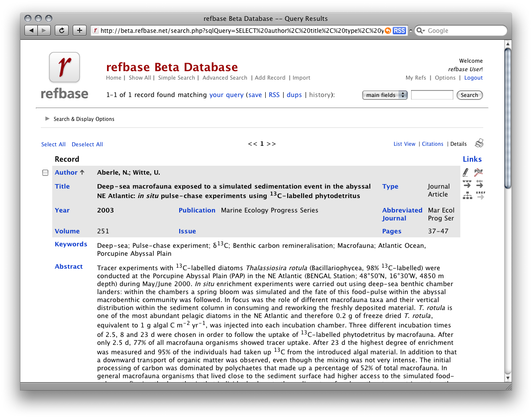Click 'Marine Ecology Progress Series' text
532x418 pixels.
pyautogui.click(x=270, y=210)
